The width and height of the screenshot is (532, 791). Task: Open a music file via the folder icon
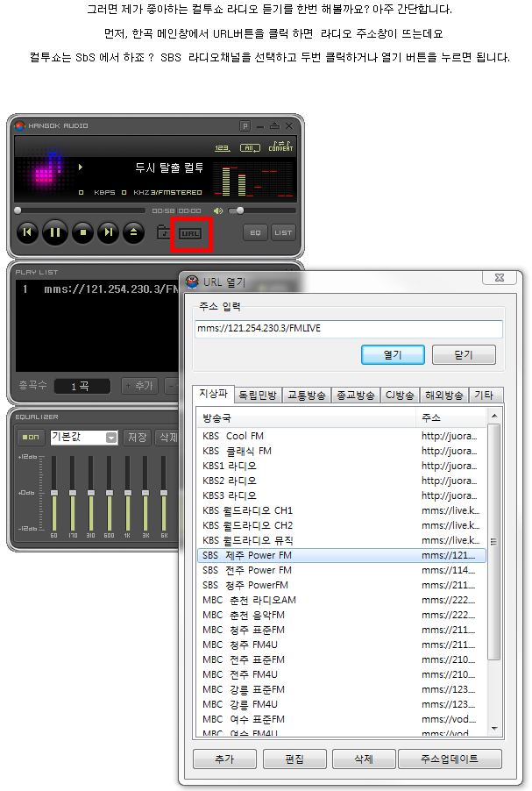[x=163, y=232]
